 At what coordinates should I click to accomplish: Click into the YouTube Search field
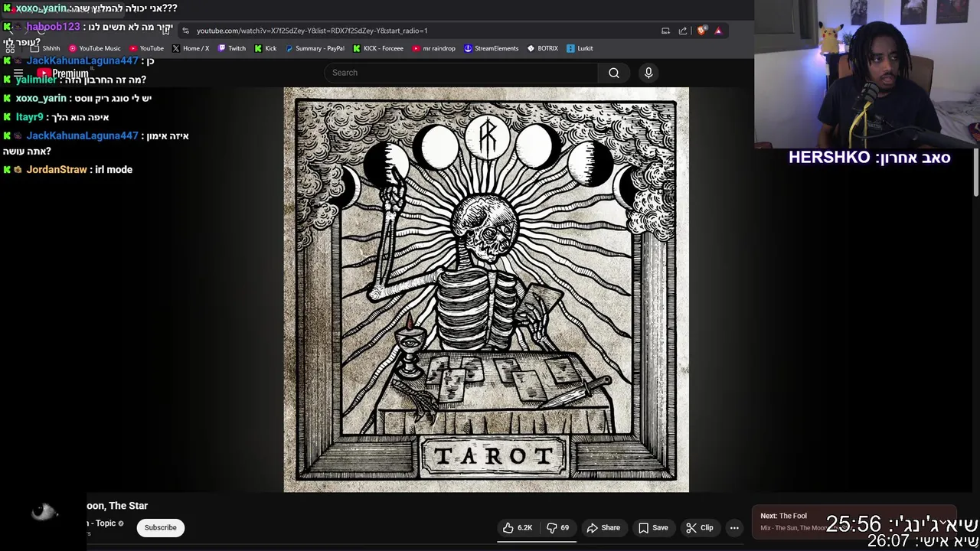coord(461,73)
